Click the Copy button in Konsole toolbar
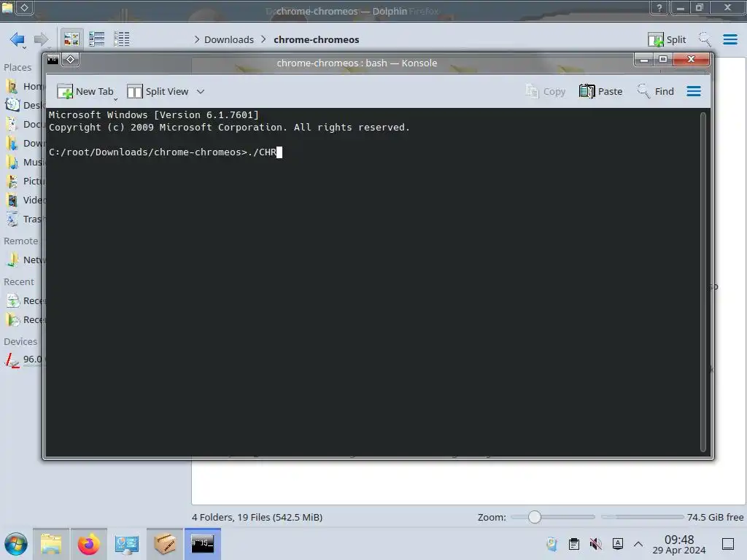Image resolution: width=747 pixels, height=560 pixels. point(546,91)
